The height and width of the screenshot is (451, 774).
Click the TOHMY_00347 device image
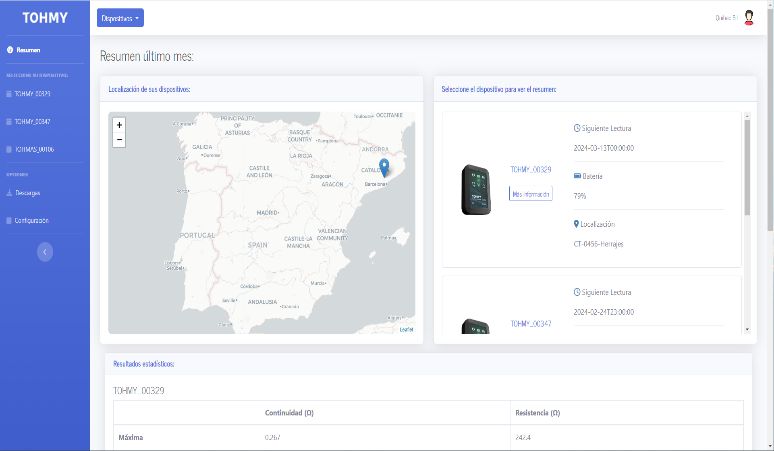[476, 326]
